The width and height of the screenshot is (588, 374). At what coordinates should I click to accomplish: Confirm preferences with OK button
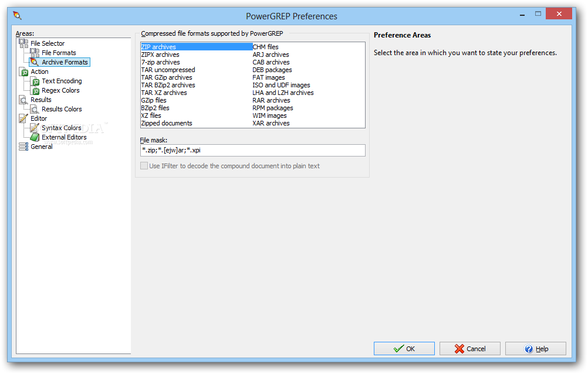coord(404,349)
